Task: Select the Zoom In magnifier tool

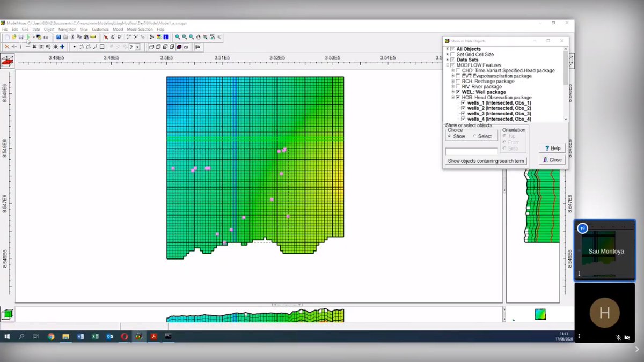Action: click(179, 37)
